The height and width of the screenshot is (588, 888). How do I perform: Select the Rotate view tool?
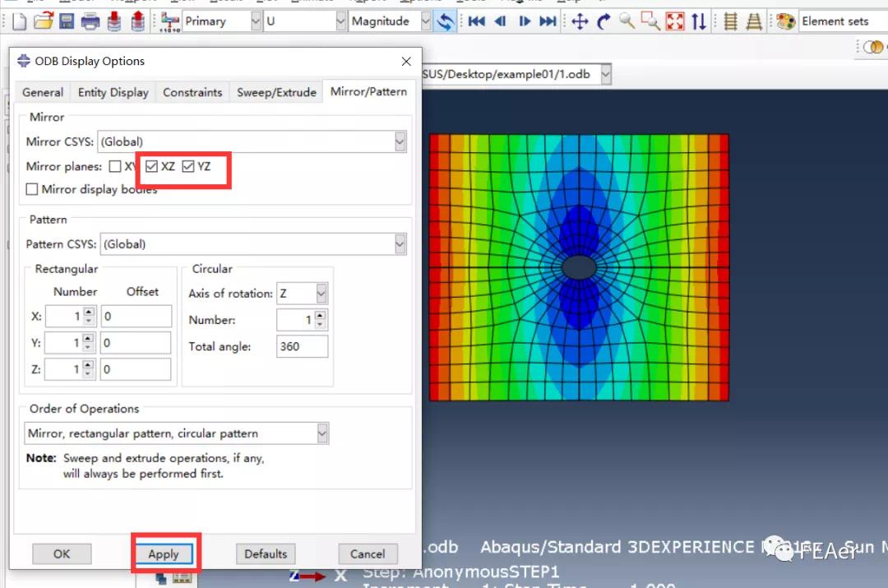(x=604, y=21)
